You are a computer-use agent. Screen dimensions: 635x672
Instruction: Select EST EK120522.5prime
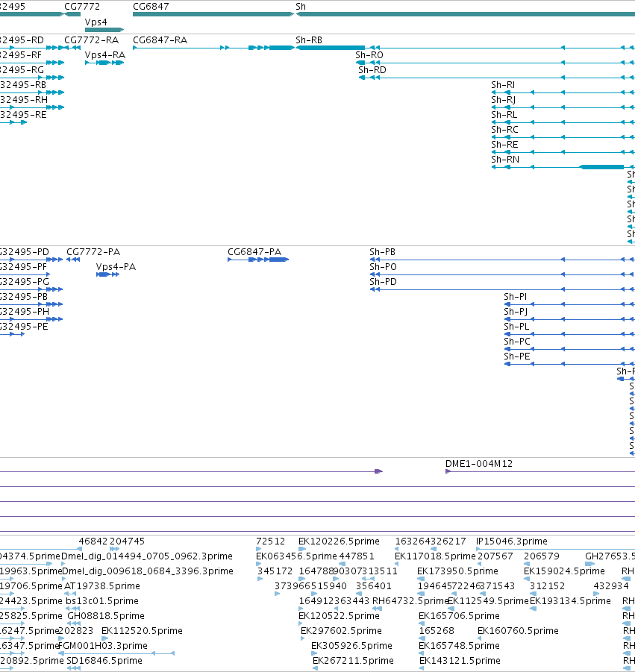tap(339, 616)
